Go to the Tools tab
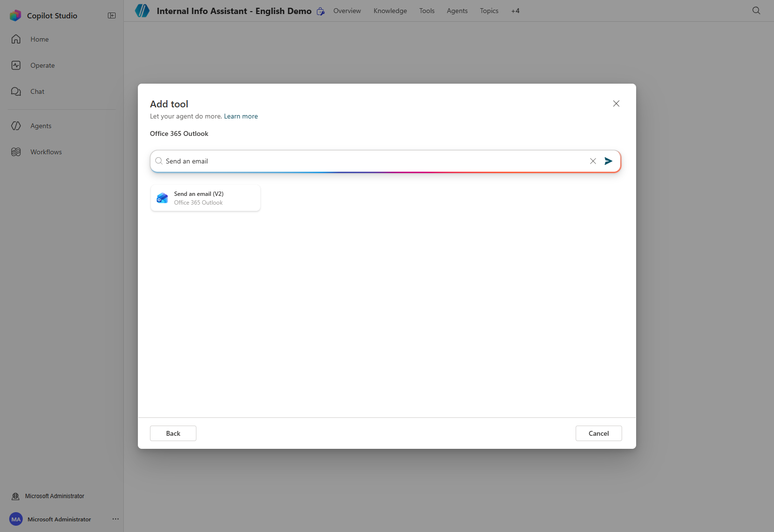Image resolution: width=774 pixels, height=532 pixels. [x=427, y=11]
